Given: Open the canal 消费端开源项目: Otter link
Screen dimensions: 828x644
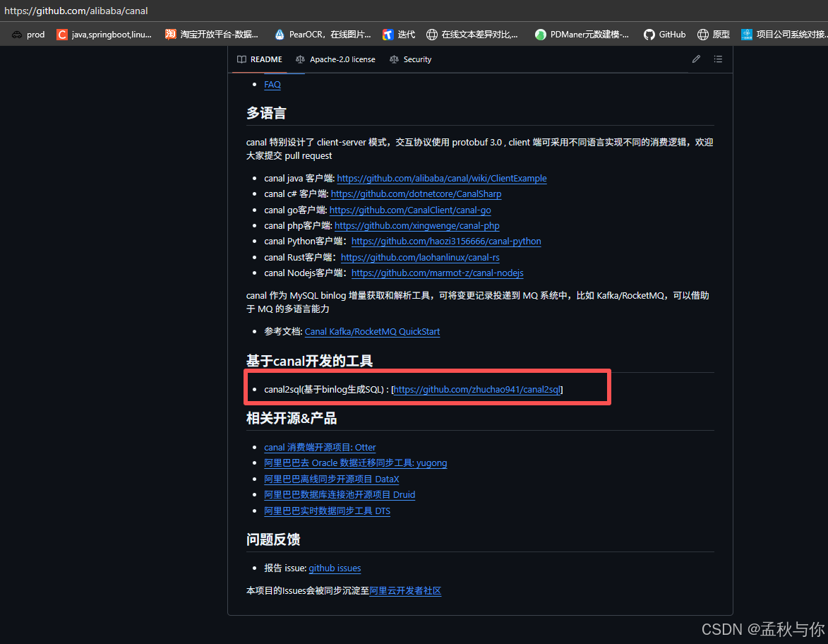Looking at the screenshot, I should tap(320, 448).
